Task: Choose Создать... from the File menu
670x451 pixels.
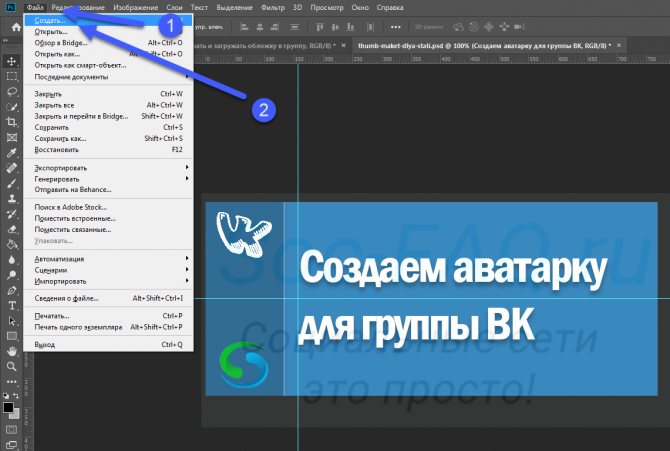Action: (x=108, y=20)
